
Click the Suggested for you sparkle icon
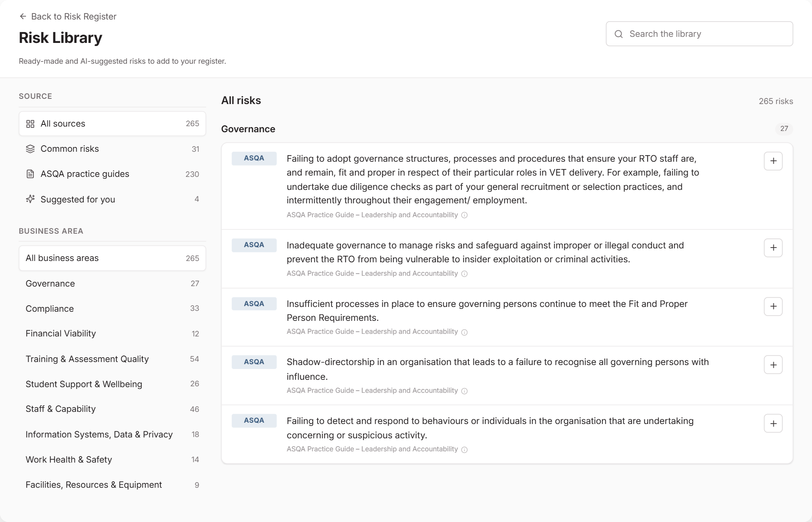30,199
